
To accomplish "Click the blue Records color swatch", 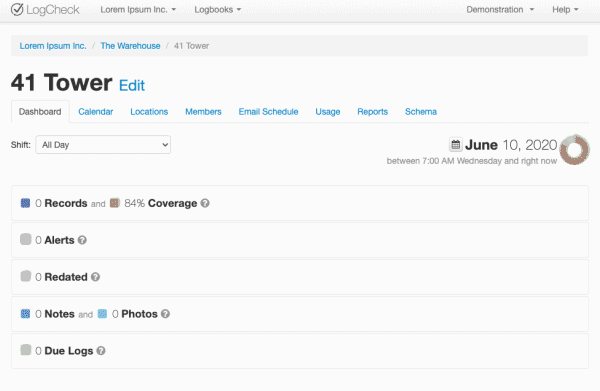I will [25, 203].
